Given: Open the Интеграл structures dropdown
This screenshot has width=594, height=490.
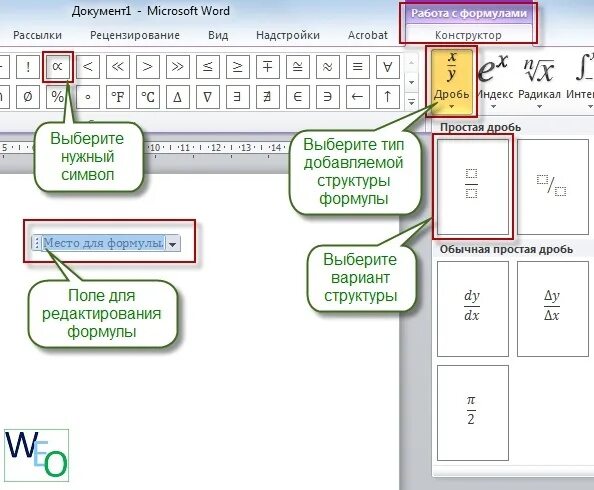Looking at the screenshot, I should coord(580,81).
